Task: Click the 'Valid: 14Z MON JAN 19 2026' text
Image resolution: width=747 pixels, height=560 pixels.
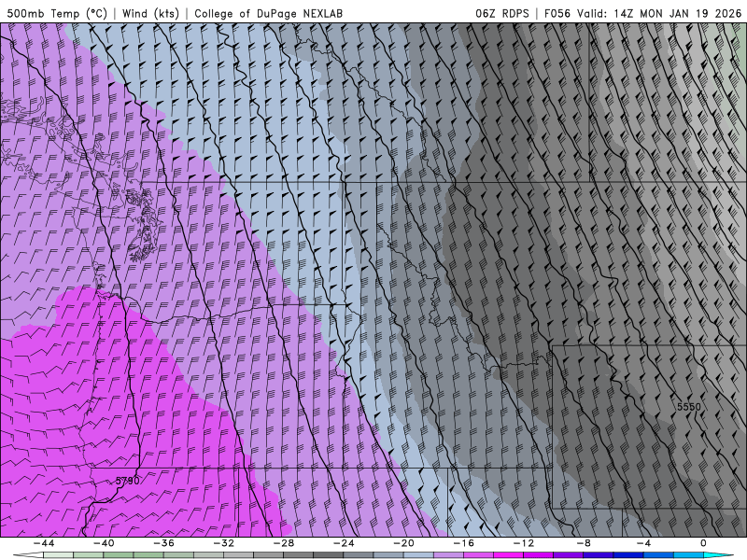Action: pyautogui.click(x=659, y=13)
